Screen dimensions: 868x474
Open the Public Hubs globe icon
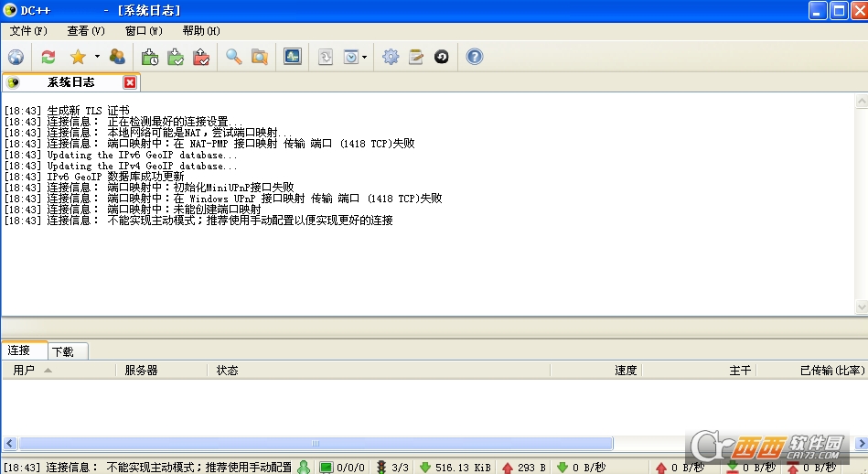coord(16,57)
